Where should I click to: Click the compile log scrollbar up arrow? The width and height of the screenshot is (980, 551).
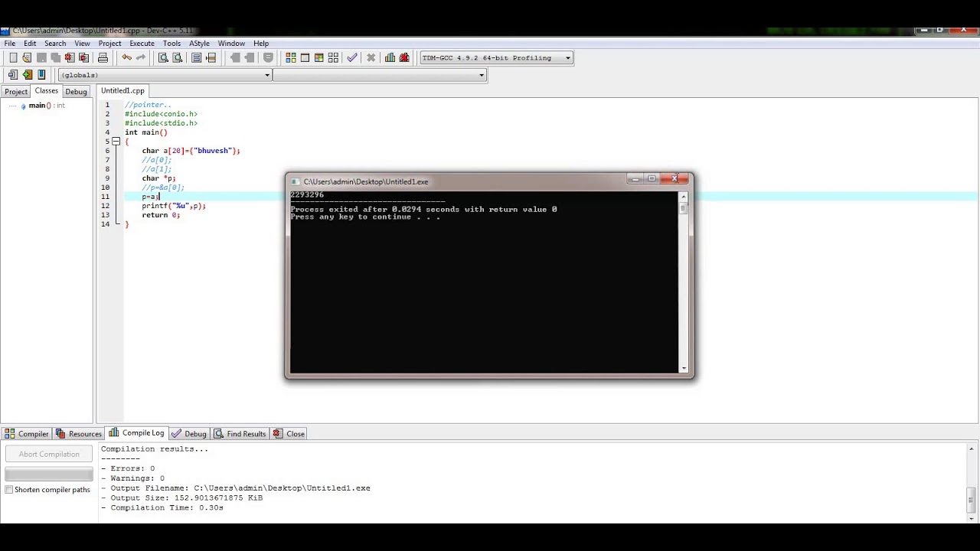coord(973,449)
